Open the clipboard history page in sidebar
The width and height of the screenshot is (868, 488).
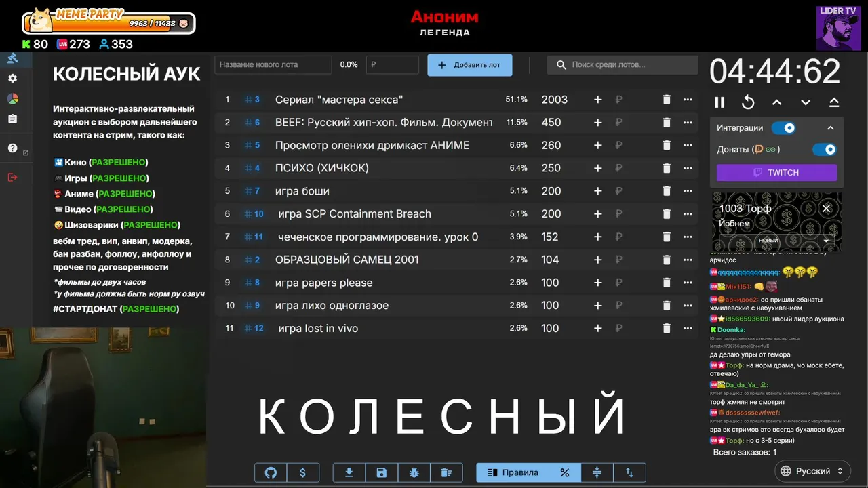point(12,119)
